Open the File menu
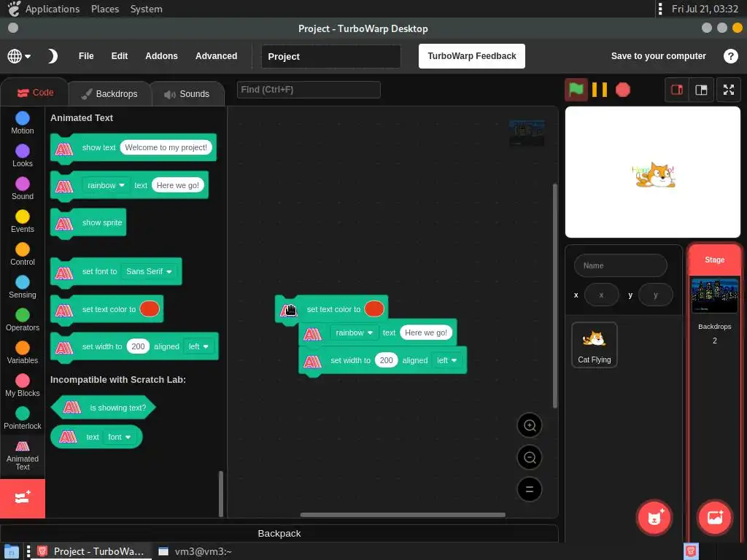Screen dimensions: 747x560 click(x=86, y=56)
